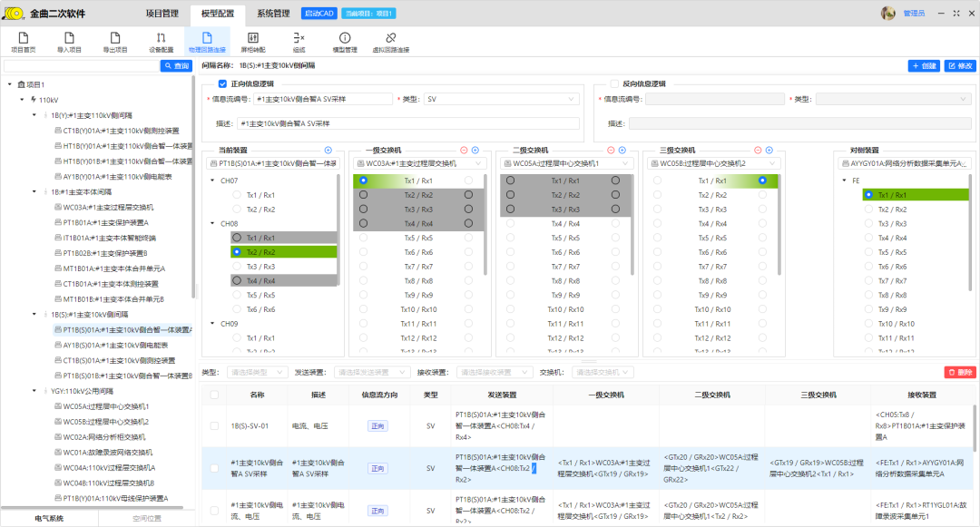Open the 发送装置 filter dropdown

[x=371, y=372]
